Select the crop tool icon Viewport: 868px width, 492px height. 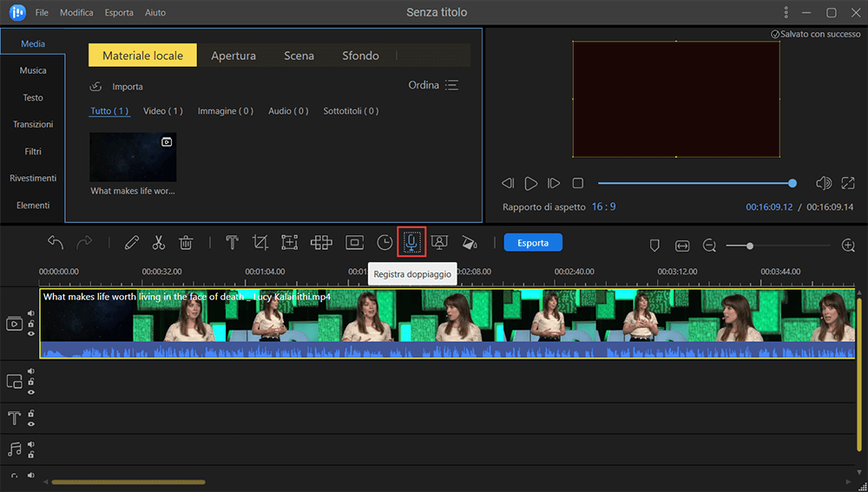[260, 243]
